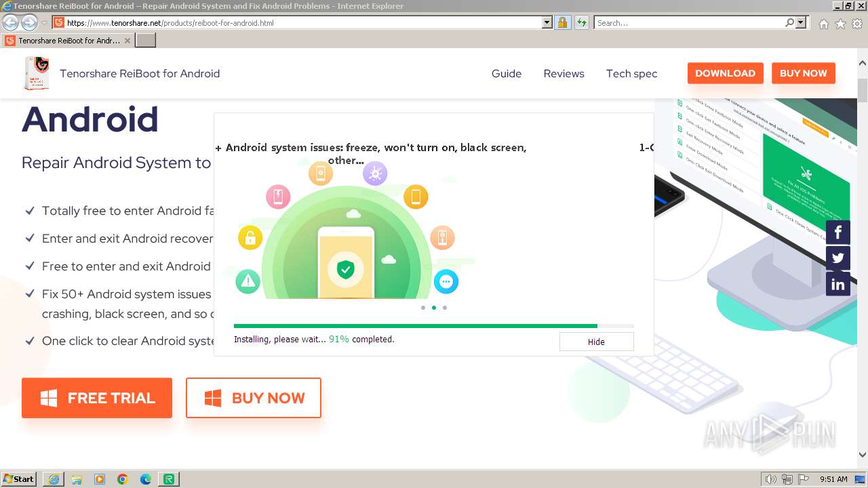Open green ReiBoot installer taskbar icon
The image size is (868, 488).
click(x=169, y=479)
